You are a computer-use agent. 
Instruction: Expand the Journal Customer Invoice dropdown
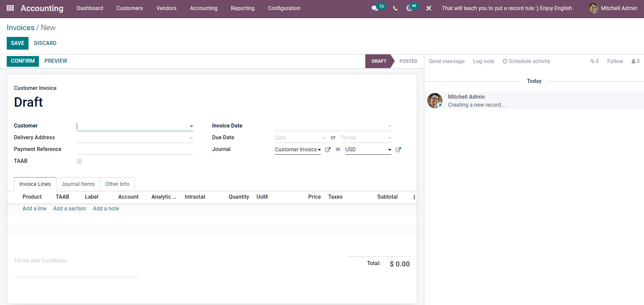[x=319, y=150]
